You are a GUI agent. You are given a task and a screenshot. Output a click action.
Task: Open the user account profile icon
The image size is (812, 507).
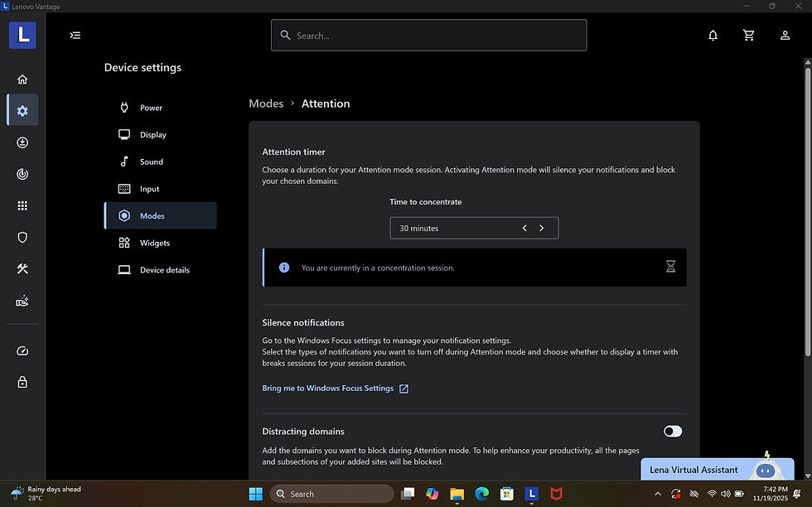tap(785, 36)
